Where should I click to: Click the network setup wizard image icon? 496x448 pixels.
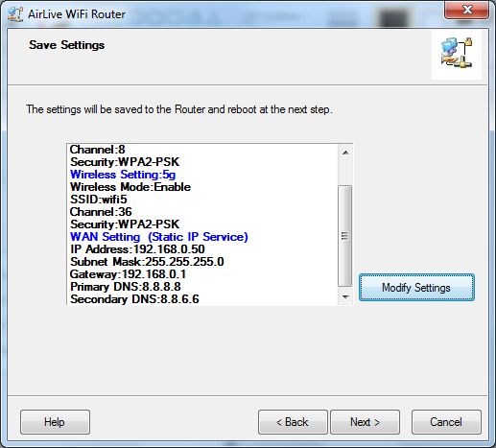(457, 55)
